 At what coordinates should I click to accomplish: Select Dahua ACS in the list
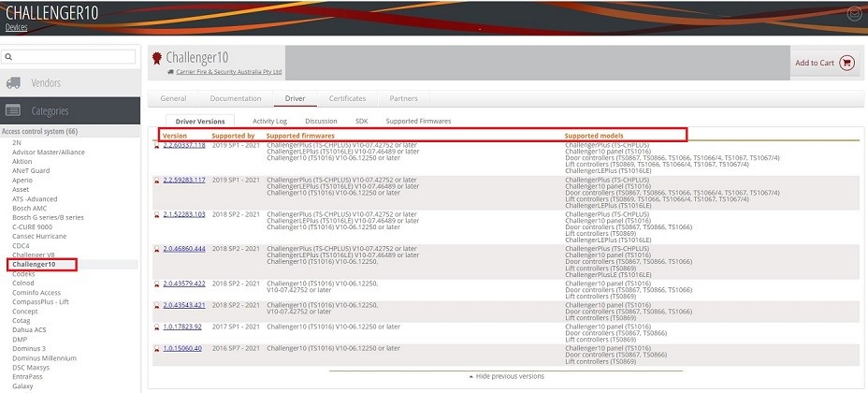click(29, 330)
